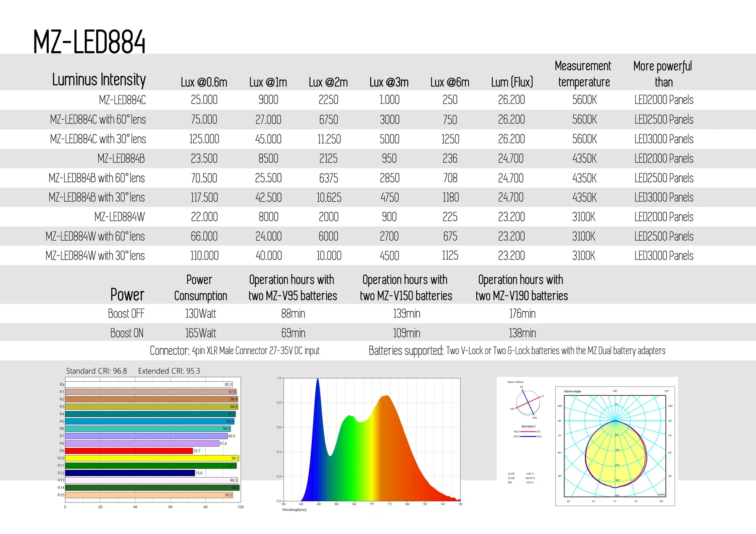
Task: Click the 'More powerful than' header
Action: click(x=663, y=74)
